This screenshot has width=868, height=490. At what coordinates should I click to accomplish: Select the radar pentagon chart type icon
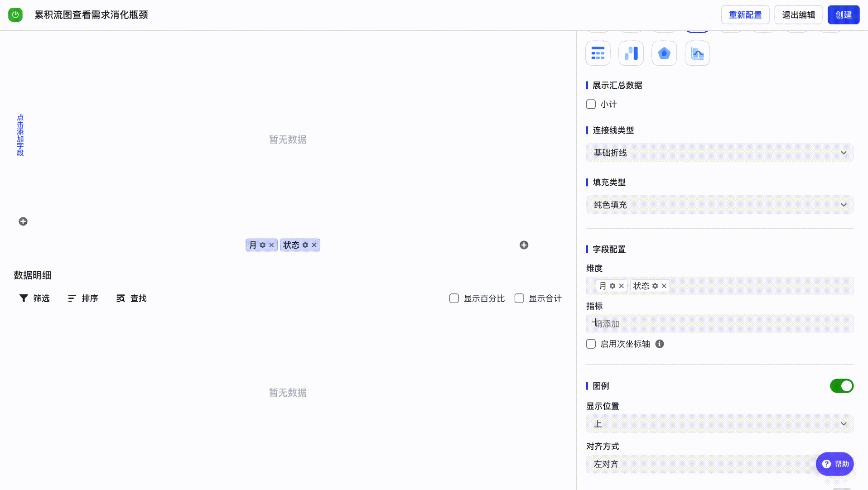click(x=664, y=53)
